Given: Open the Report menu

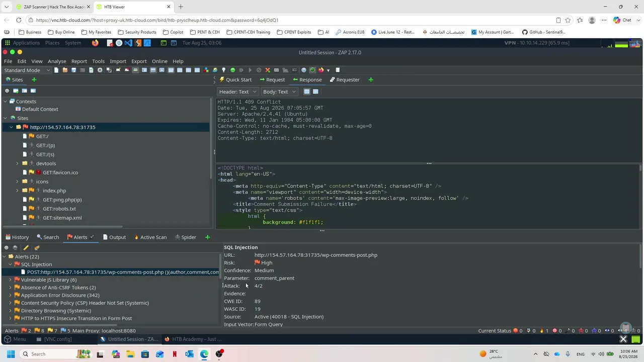Looking at the screenshot, I should pyautogui.click(x=79, y=61).
